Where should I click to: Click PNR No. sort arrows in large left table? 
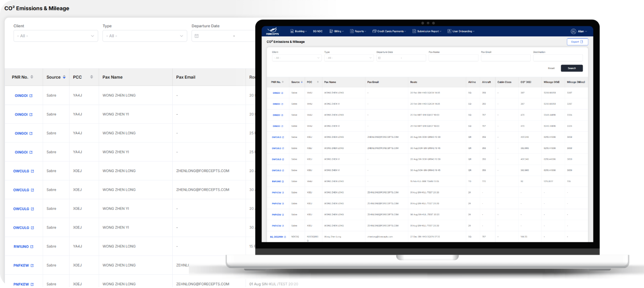(x=32, y=77)
